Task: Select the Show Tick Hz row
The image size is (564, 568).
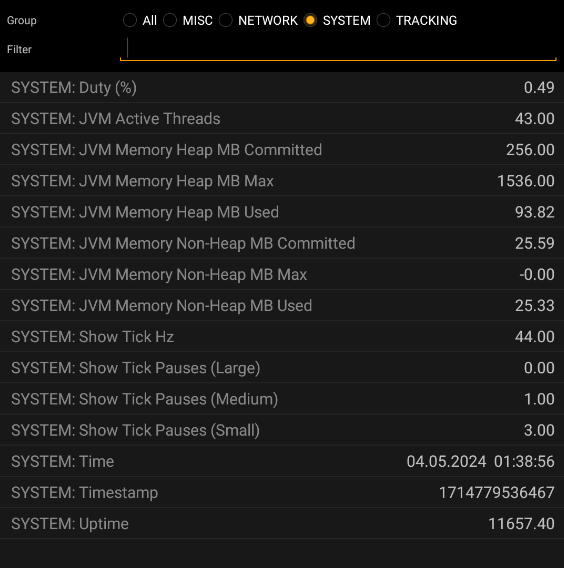Action: click(282, 337)
